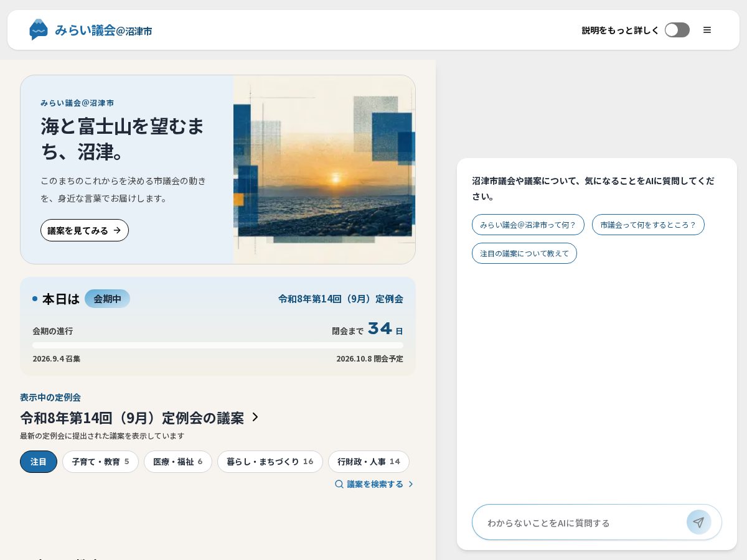Click the 議案を見てみる button
Image resolution: width=747 pixels, height=560 pixels.
[85, 230]
